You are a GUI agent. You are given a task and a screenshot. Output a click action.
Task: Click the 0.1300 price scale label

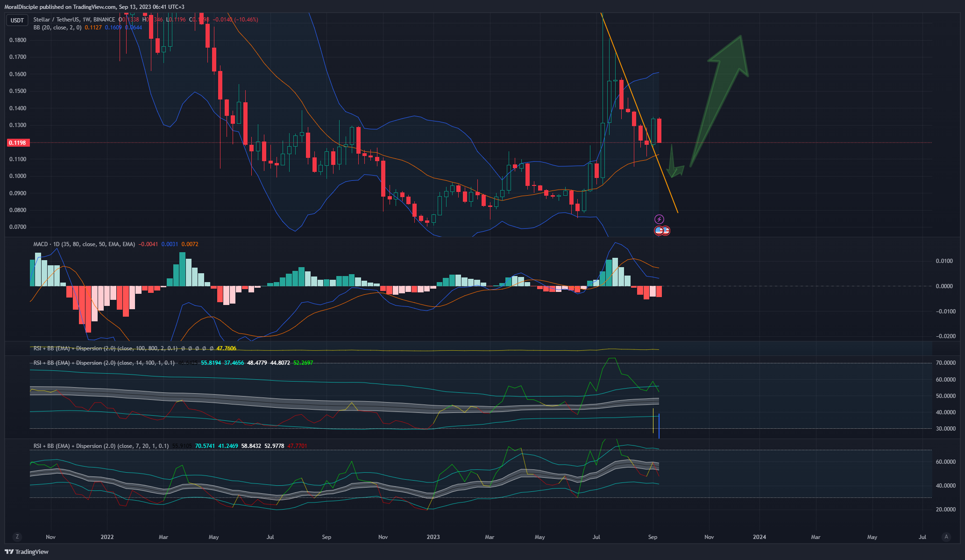pos(18,125)
